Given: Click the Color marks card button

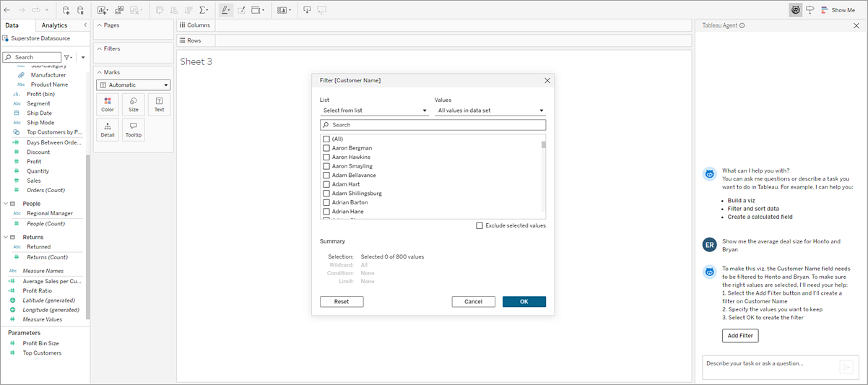Looking at the screenshot, I should [108, 105].
